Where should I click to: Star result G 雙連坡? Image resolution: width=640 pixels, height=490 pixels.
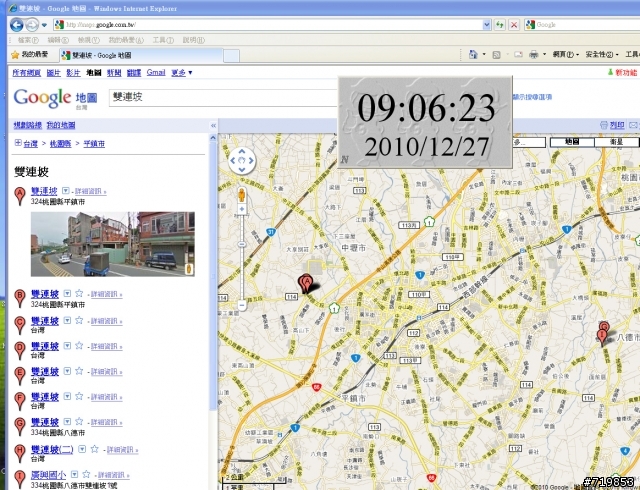[79, 421]
